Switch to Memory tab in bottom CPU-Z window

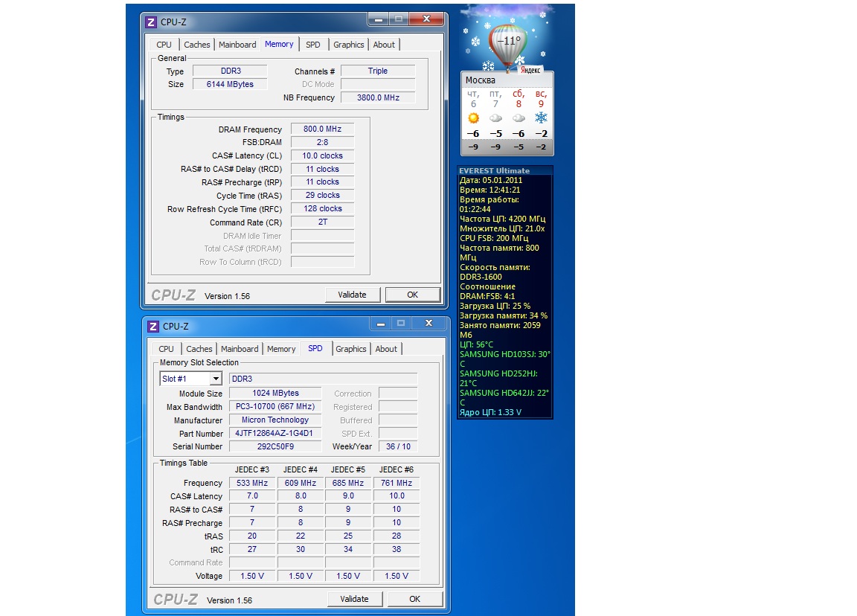(281, 349)
